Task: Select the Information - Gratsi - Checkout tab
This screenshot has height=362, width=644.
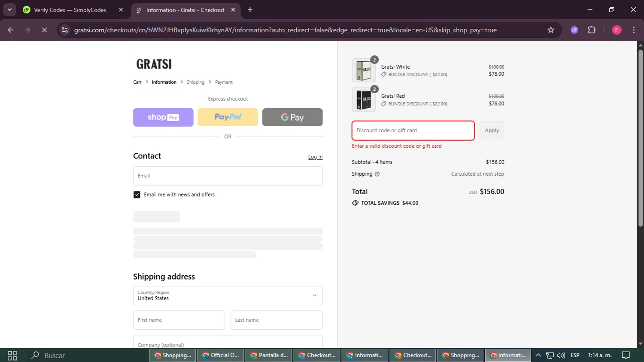Action: click(x=185, y=10)
